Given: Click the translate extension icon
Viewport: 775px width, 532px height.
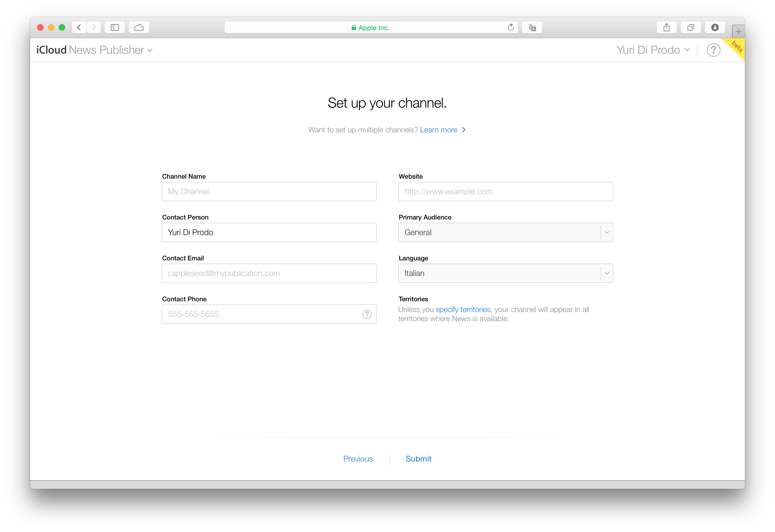Looking at the screenshot, I should pos(532,27).
